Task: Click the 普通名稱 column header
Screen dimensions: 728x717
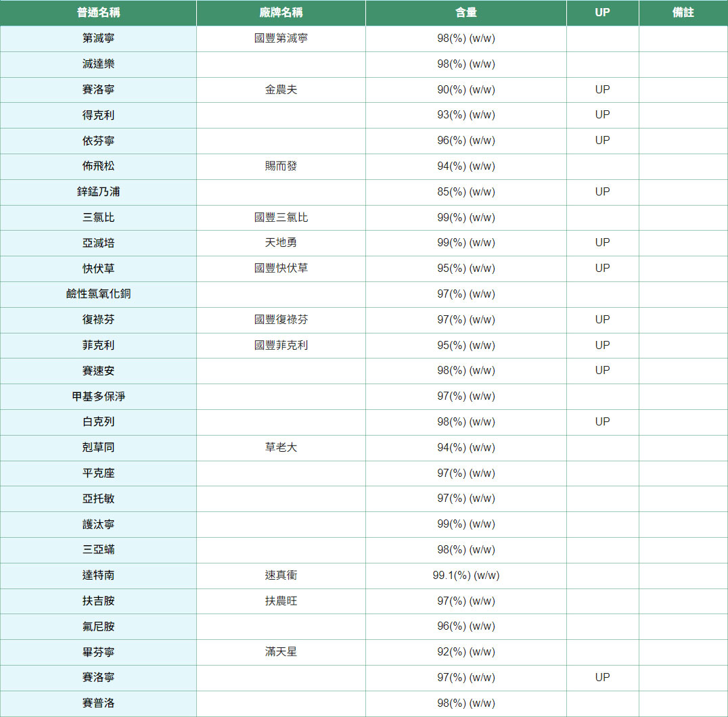Action: 98,13
